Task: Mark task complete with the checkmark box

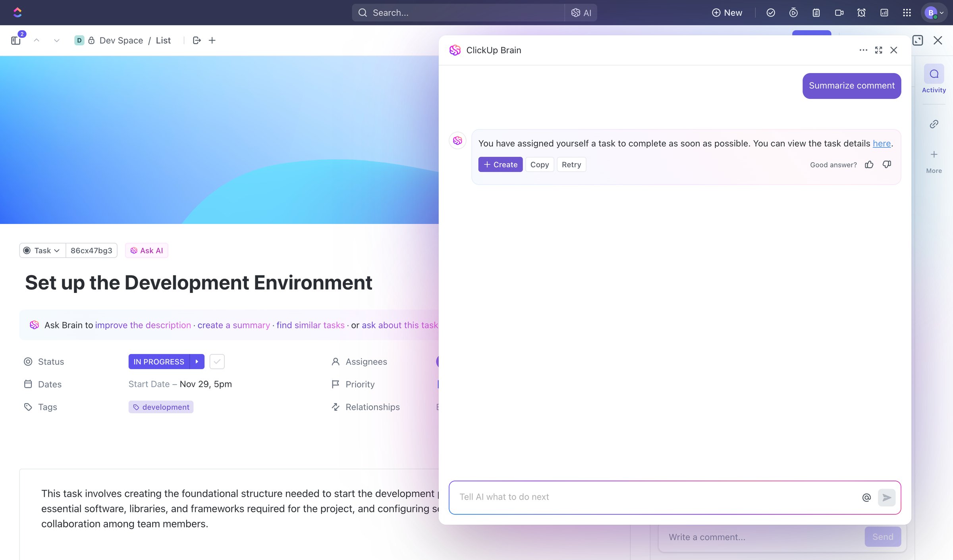Action: click(x=217, y=362)
